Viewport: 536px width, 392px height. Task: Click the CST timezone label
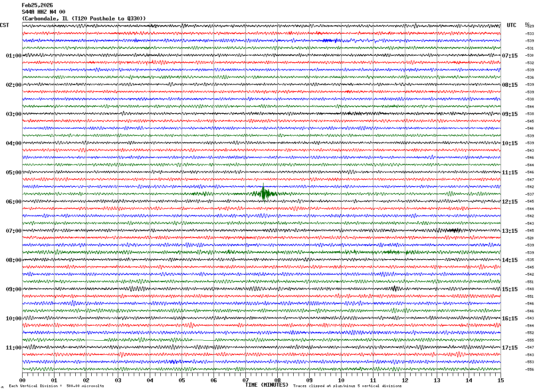click(4, 25)
